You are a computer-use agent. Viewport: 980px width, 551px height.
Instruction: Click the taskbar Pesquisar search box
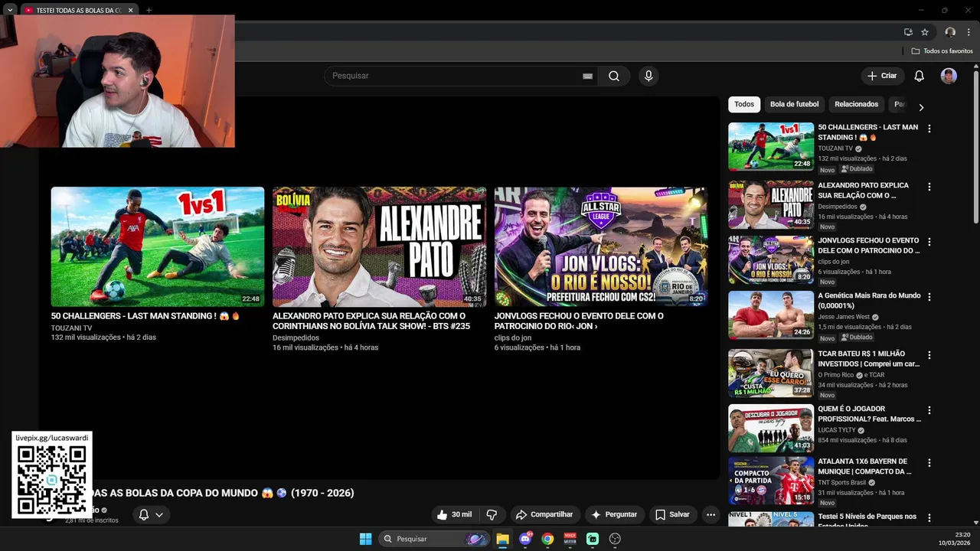[x=434, y=539]
